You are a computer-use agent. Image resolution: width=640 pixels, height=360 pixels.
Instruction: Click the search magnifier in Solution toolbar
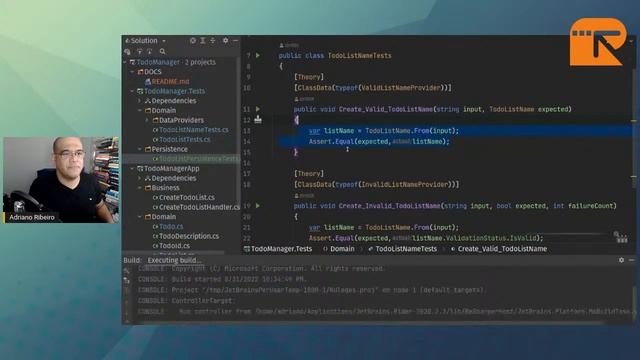(162, 51)
